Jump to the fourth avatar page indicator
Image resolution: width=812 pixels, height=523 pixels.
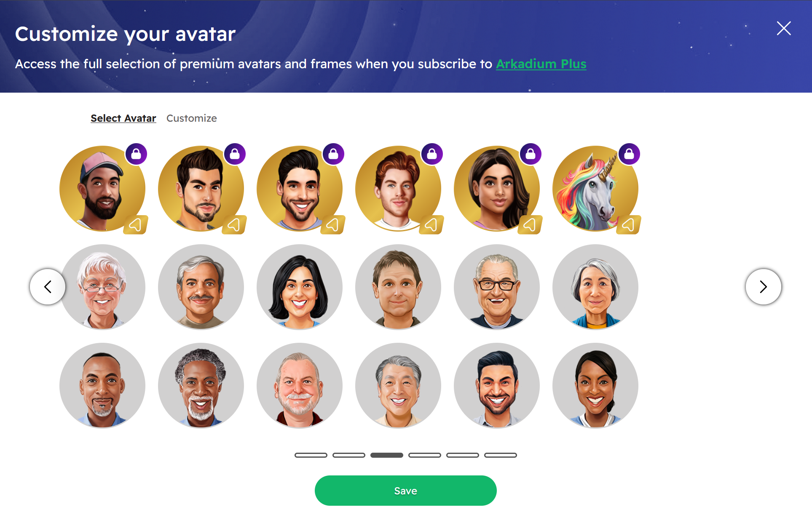[x=425, y=455]
